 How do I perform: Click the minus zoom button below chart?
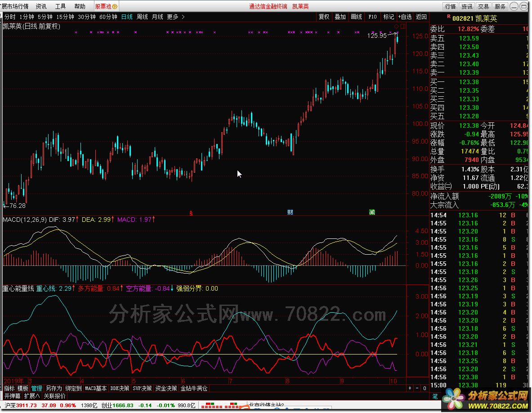point(417,388)
